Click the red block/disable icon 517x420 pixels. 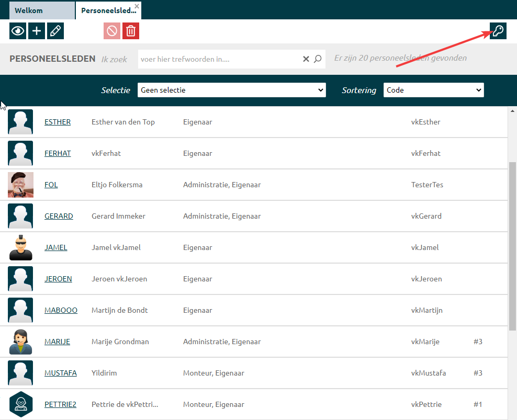pyautogui.click(x=112, y=31)
